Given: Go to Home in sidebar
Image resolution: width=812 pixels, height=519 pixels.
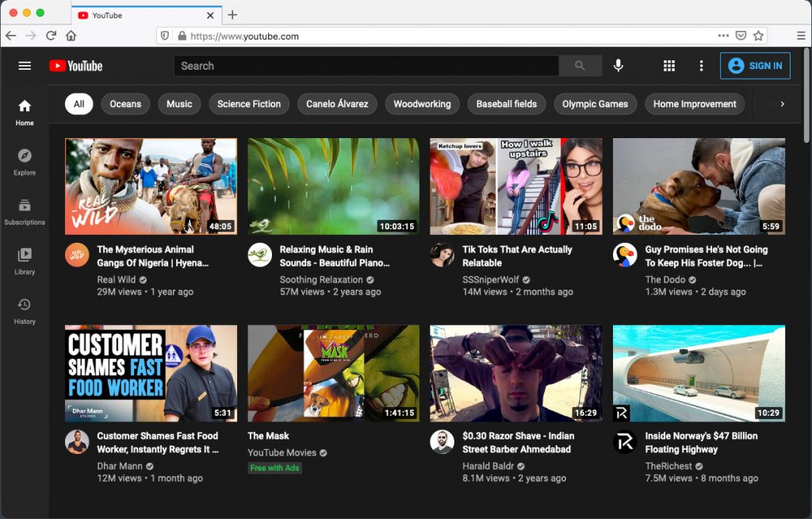Looking at the screenshot, I should [x=25, y=113].
